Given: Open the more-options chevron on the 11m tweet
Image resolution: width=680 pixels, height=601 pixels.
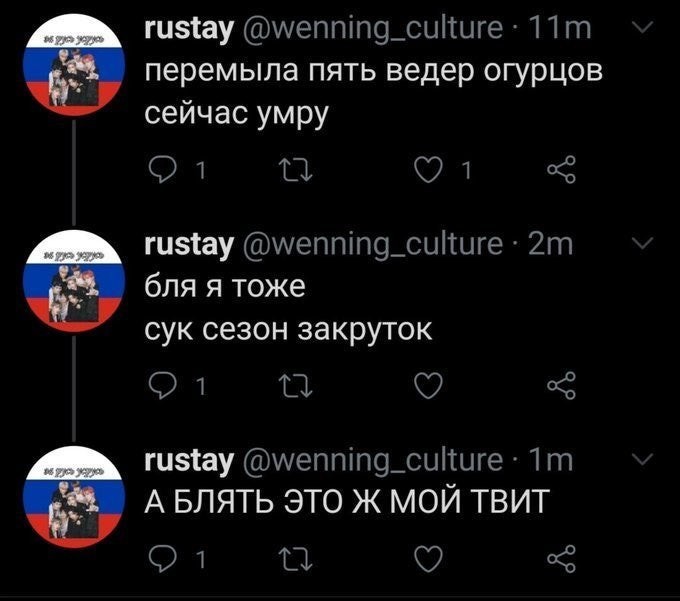Looking at the screenshot, I should [x=644, y=30].
